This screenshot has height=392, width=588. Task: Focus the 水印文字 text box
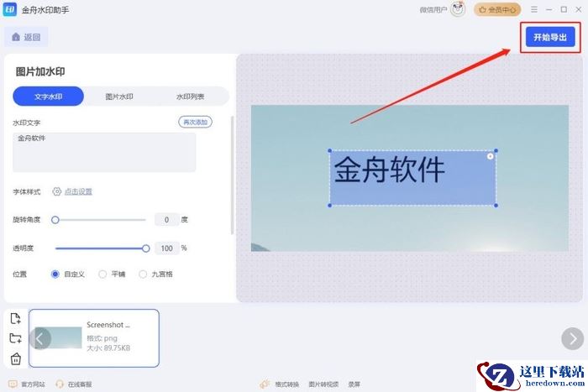tap(104, 152)
